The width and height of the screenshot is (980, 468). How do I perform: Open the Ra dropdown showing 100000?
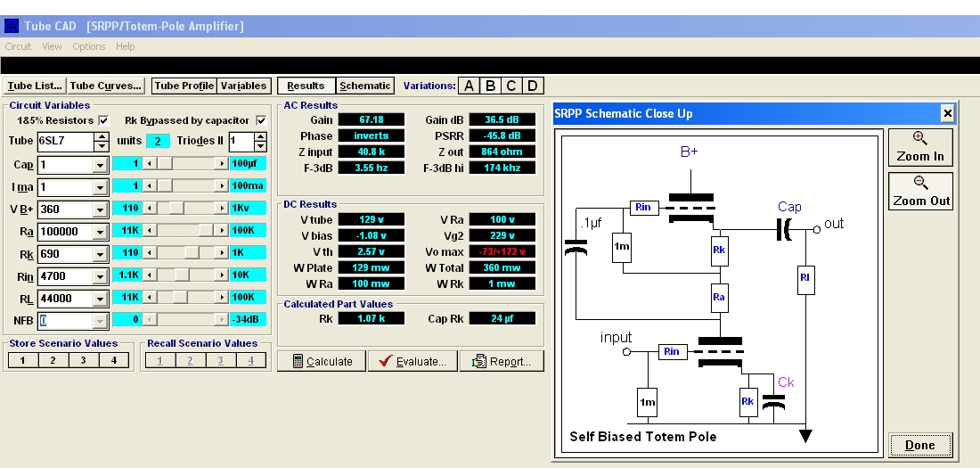pos(100,232)
